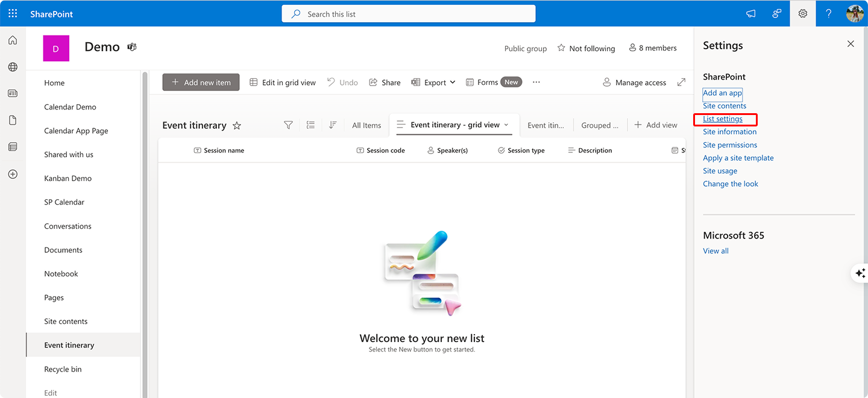
Task: Click the Settings gear icon
Action: click(x=803, y=13)
